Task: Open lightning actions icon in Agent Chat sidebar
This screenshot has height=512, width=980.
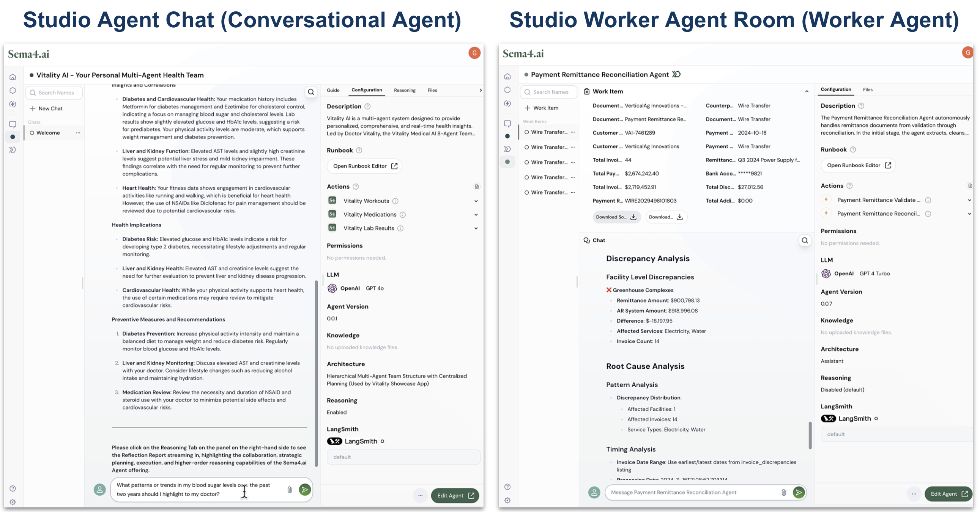Action: [13, 104]
